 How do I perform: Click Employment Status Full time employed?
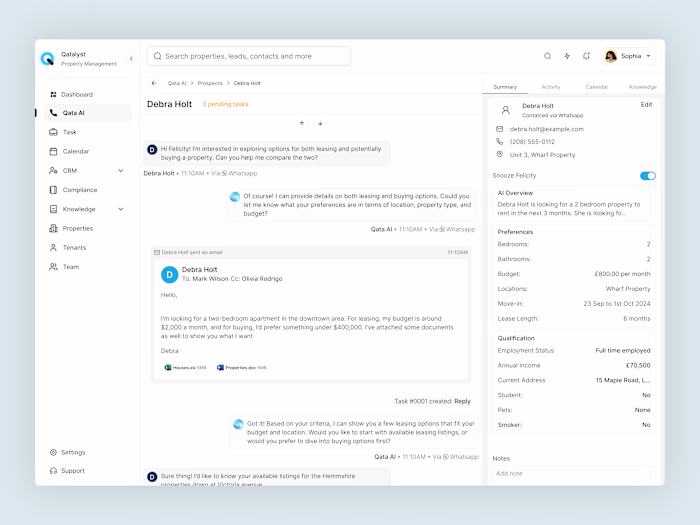coord(623,351)
